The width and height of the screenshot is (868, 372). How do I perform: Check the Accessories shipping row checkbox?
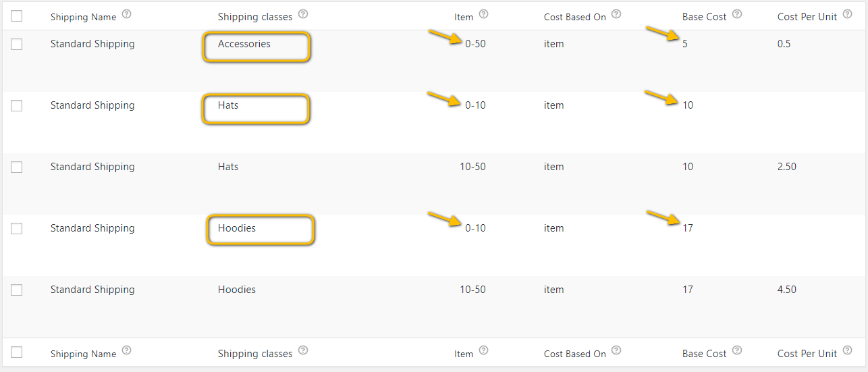(17, 45)
